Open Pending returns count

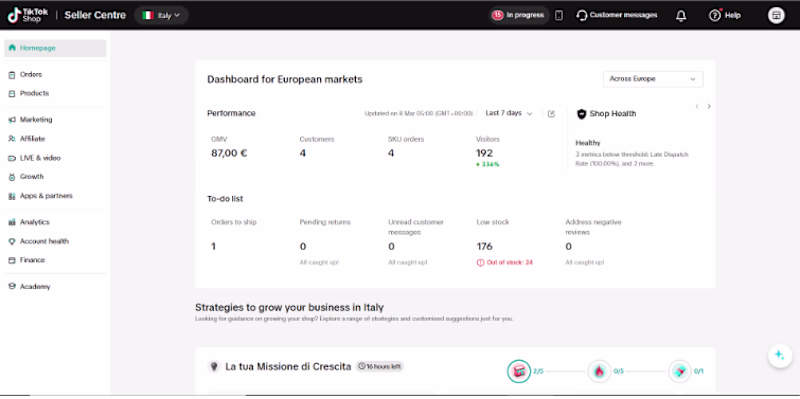click(303, 247)
